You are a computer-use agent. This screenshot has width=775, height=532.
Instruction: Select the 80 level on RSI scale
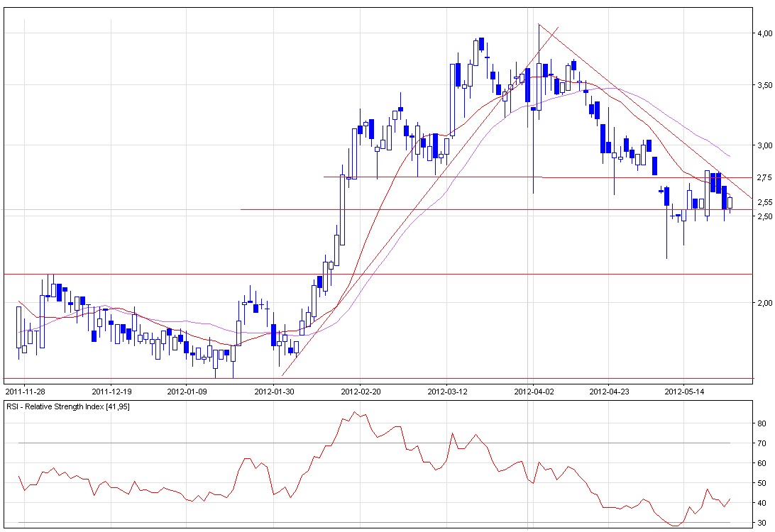click(761, 423)
